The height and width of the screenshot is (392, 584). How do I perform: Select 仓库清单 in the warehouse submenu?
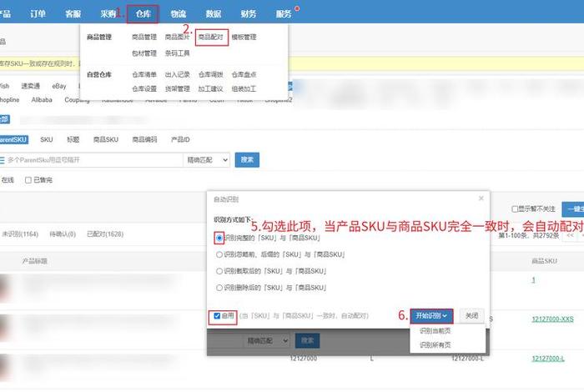(144, 74)
